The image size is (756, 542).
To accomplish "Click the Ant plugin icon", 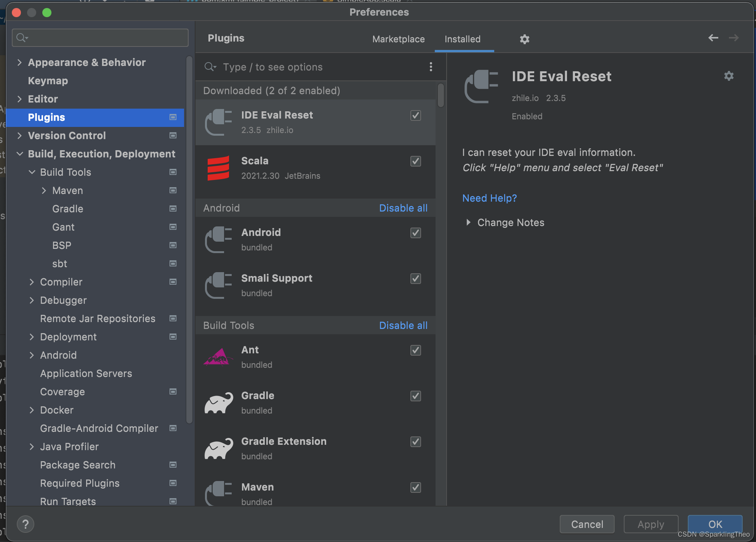I will point(218,357).
